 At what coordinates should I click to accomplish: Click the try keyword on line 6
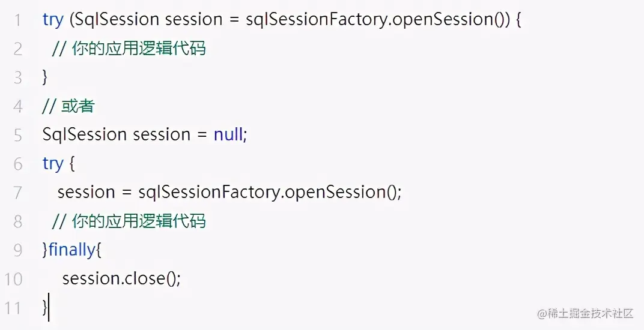(53, 163)
